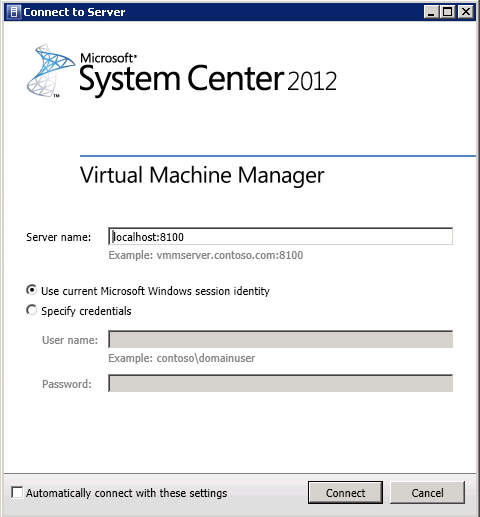Screen dimensions: 480x517
Task: Click the vmmserver.contoso.com:8100 example text
Action: point(230,255)
